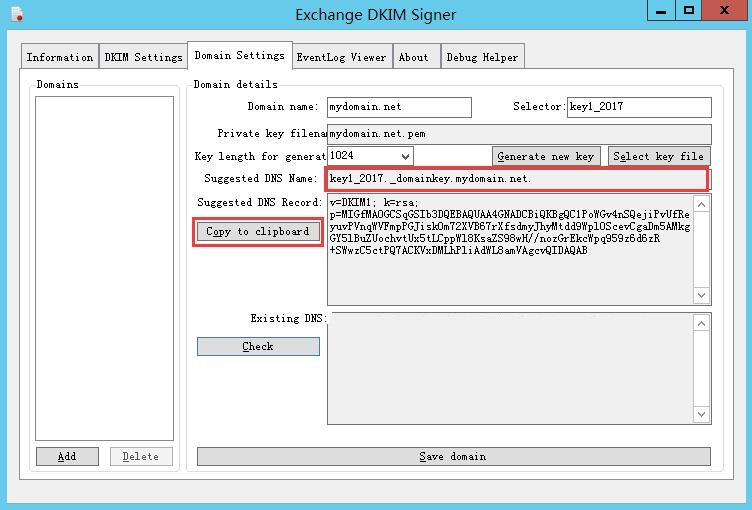This screenshot has height=510, width=752.
Task: Expand the Key length dropdown
Action: (404, 156)
